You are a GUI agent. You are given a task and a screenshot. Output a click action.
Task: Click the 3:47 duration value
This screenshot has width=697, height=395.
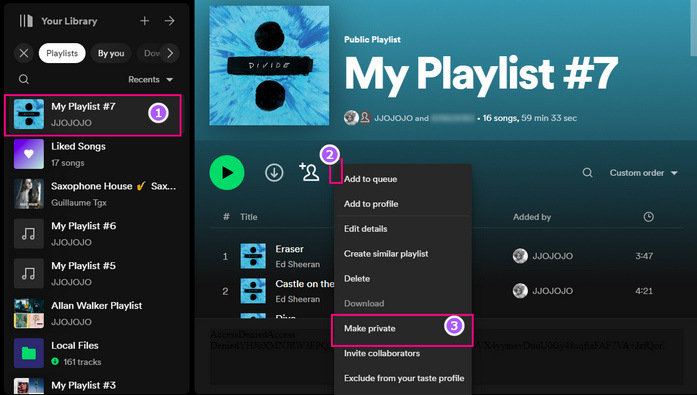[644, 256]
